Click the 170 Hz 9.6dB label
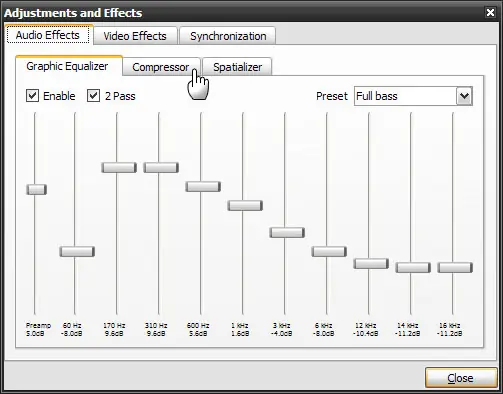The image size is (503, 394). pyautogui.click(x=114, y=329)
